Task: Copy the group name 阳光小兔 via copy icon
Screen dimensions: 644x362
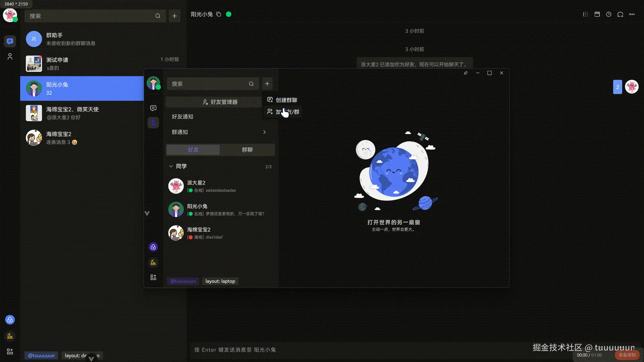Action: 219,14
